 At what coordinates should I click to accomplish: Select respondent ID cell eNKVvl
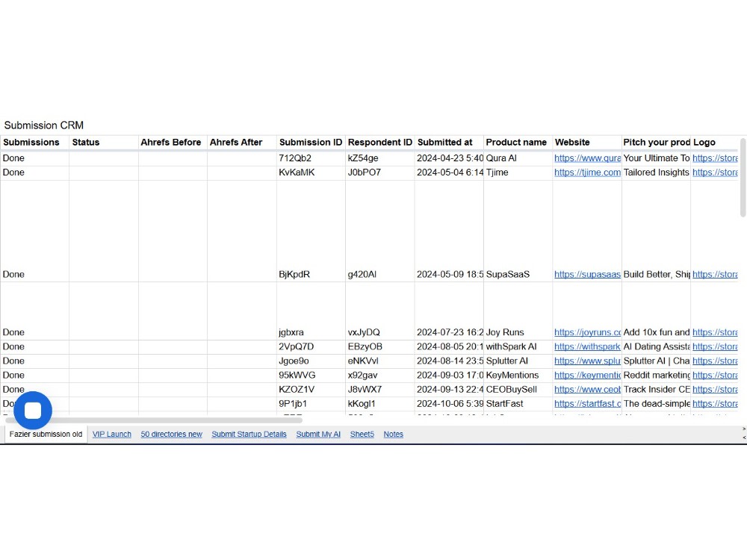point(380,361)
